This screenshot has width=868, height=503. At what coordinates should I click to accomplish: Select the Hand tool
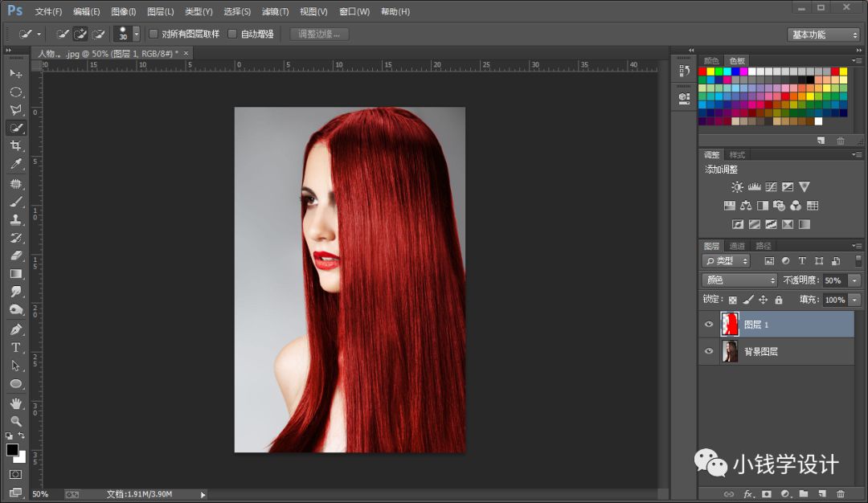click(x=15, y=403)
